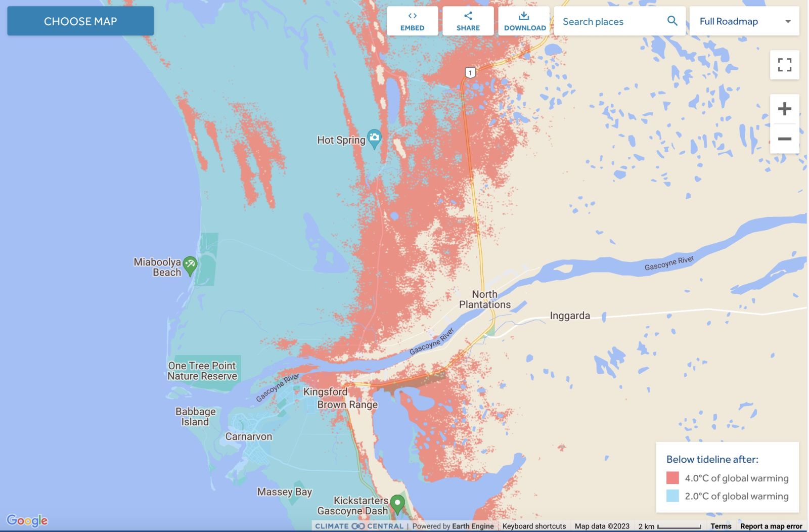Click the Hot Spring camera marker

point(374,139)
